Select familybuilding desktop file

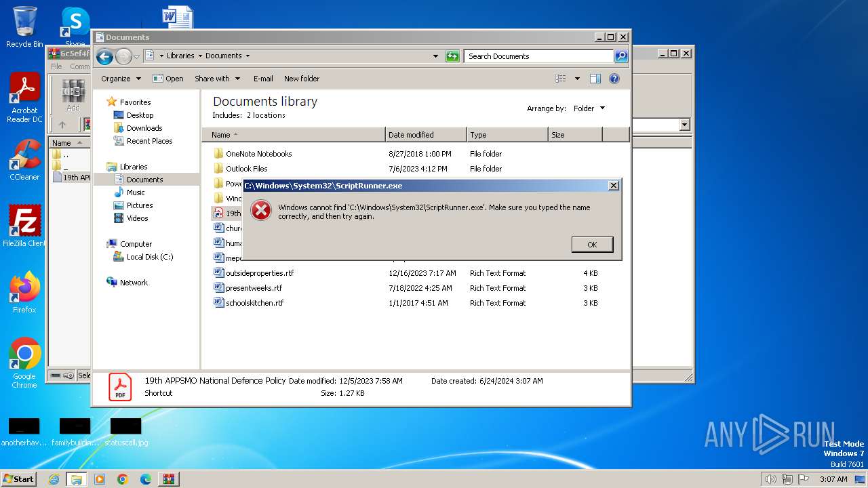(x=75, y=432)
